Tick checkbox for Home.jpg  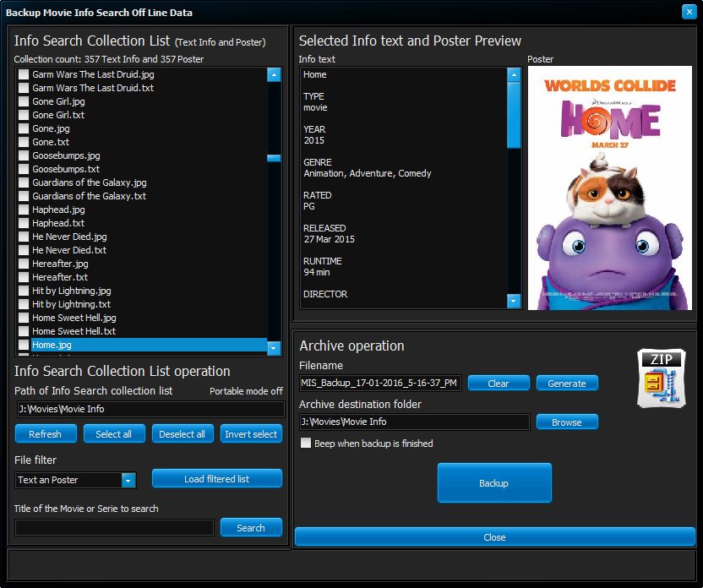click(x=24, y=345)
